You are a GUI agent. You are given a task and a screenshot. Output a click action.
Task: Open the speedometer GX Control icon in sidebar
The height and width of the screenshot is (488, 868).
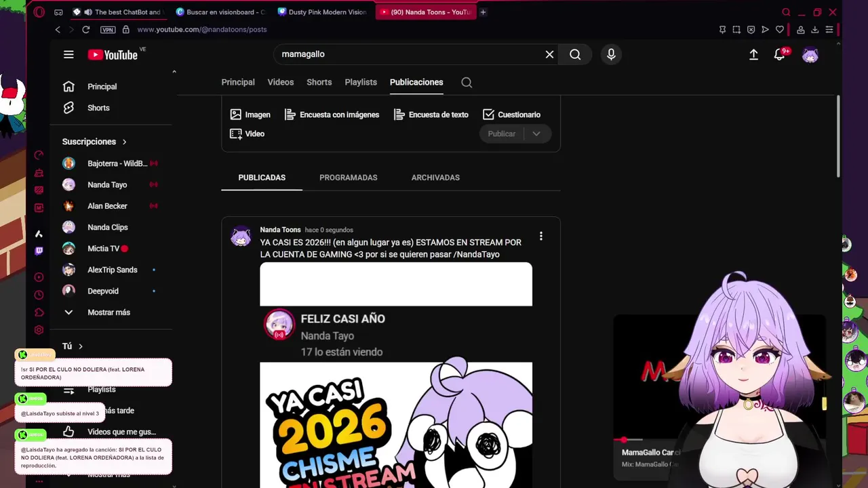pyautogui.click(x=39, y=155)
